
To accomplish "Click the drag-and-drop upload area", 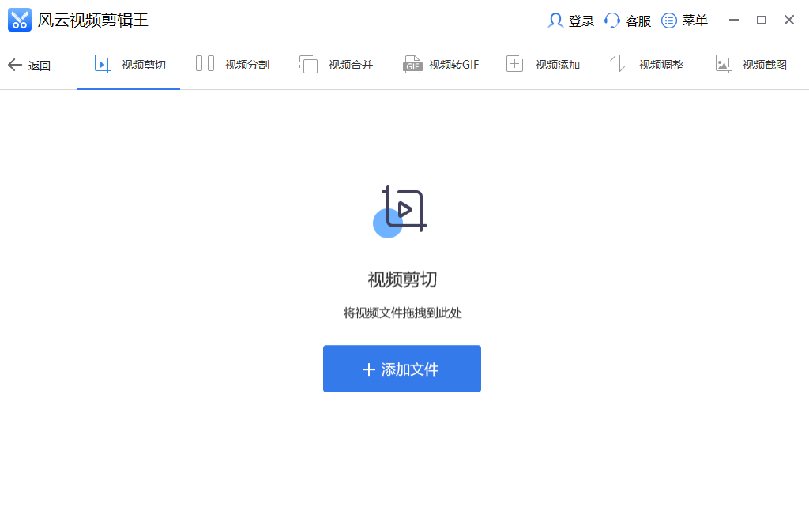I will click(402, 313).
